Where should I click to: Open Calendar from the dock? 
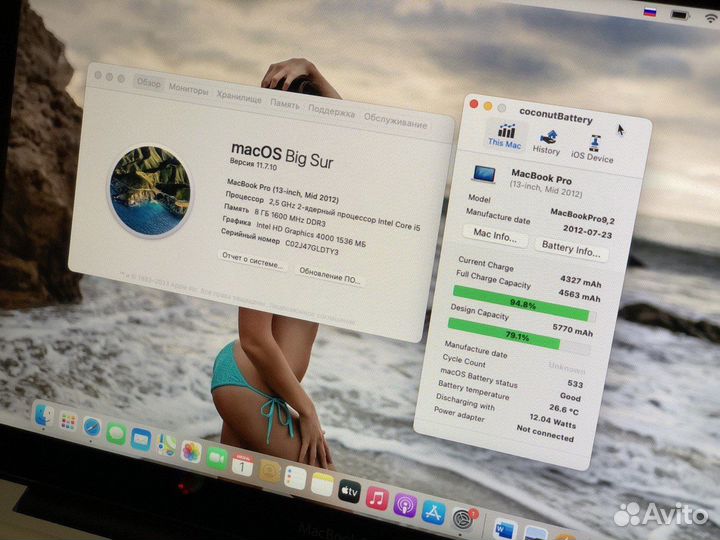(x=242, y=465)
